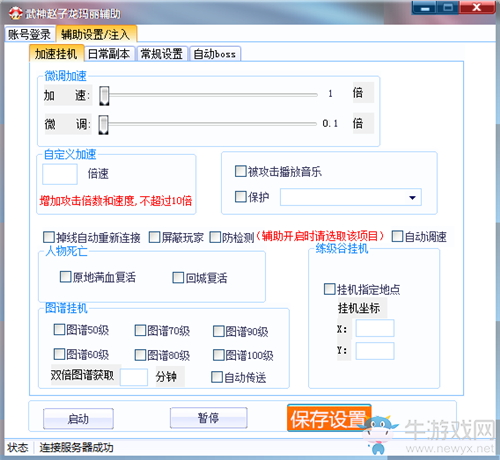The image size is (500, 460).
Task: Toggle 掉线自动重新连接 option
Action: pos(49,237)
